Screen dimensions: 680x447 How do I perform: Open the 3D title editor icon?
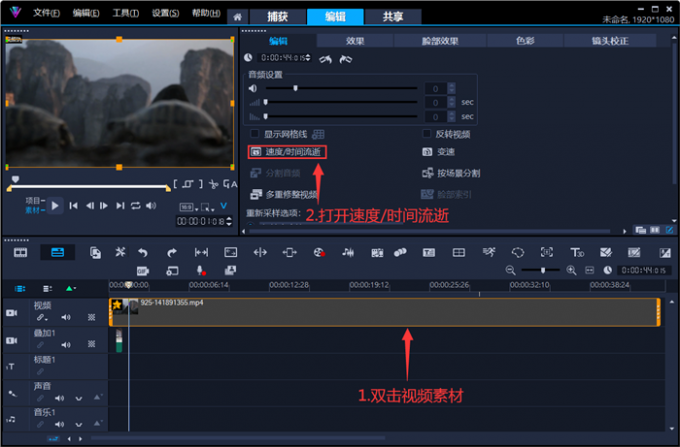click(577, 252)
